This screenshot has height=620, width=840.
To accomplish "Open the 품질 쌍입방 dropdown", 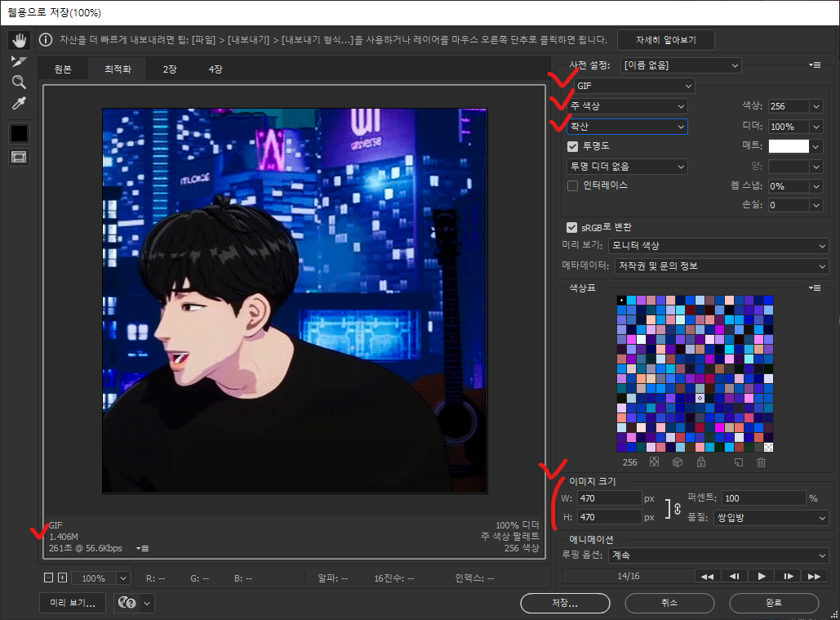I will [771, 518].
